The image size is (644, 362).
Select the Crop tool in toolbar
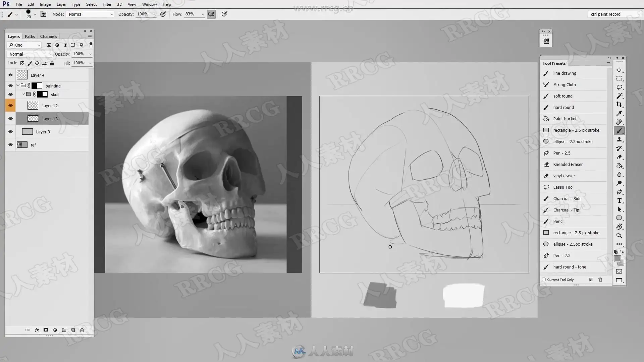[619, 105]
